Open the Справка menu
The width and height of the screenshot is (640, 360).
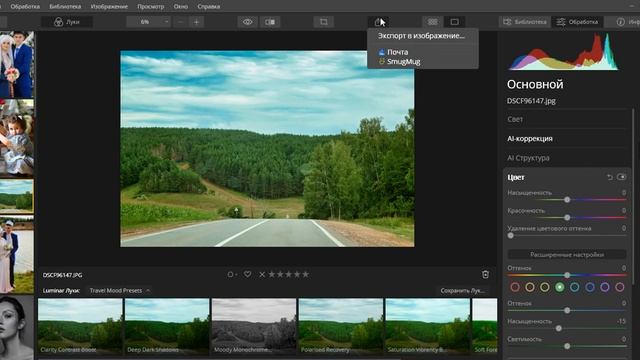click(x=209, y=7)
